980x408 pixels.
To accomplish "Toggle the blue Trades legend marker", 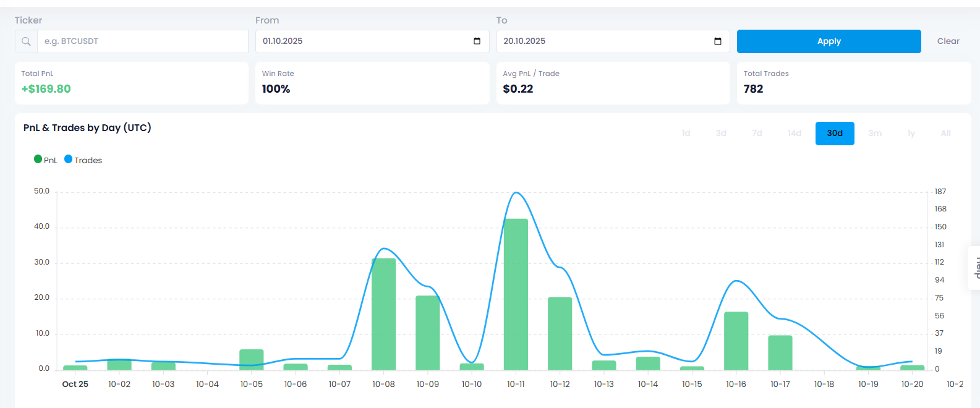I will coord(69,159).
